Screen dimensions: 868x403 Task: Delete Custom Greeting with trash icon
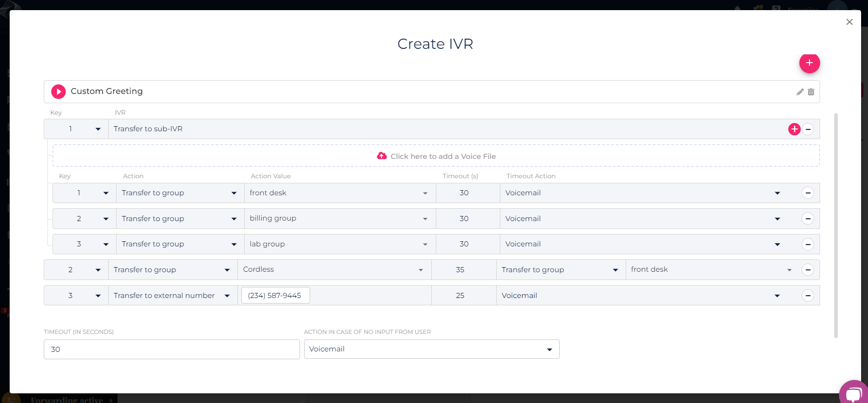(811, 92)
